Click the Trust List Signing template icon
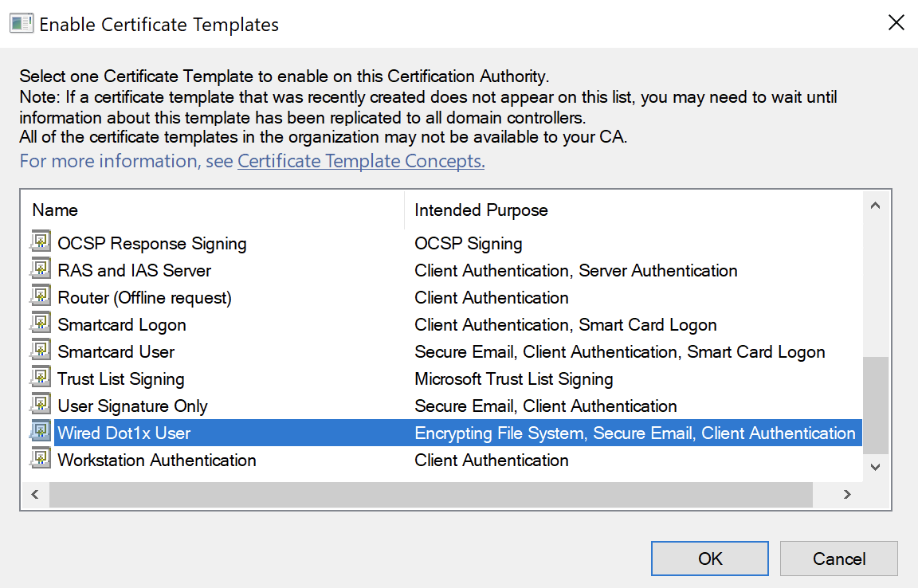This screenshot has height=588, width=918. tap(41, 378)
